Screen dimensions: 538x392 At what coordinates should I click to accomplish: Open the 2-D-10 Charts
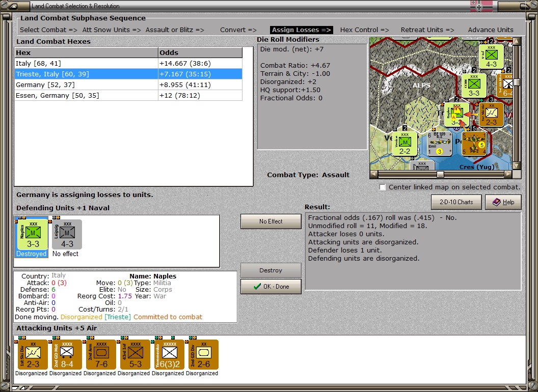456,202
